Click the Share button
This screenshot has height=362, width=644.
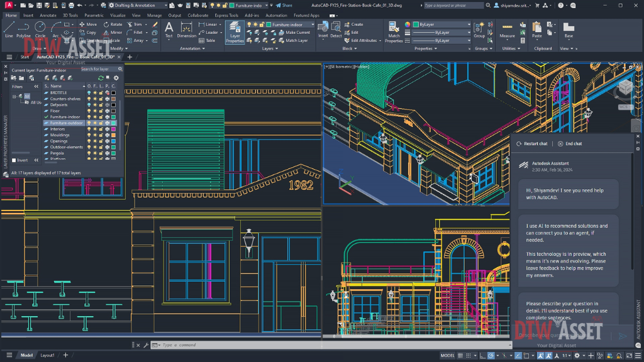pyautogui.click(x=284, y=5)
